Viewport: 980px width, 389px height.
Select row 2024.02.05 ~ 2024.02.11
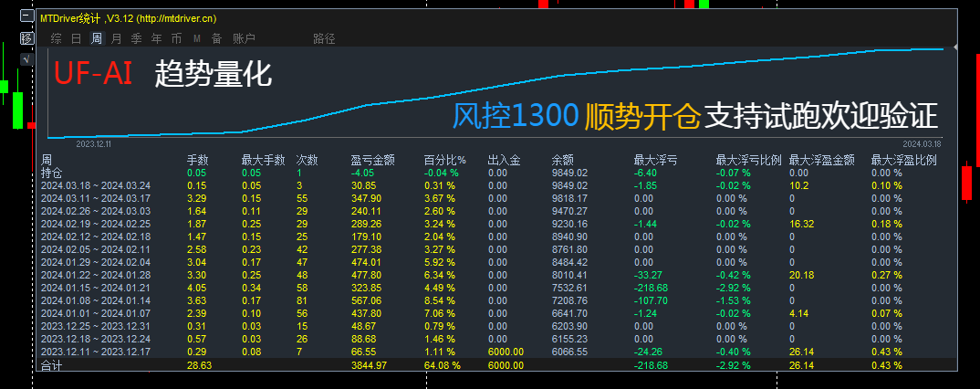tap(96, 249)
